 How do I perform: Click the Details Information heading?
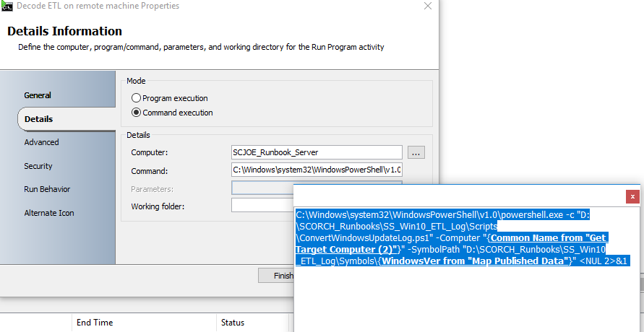(x=64, y=31)
